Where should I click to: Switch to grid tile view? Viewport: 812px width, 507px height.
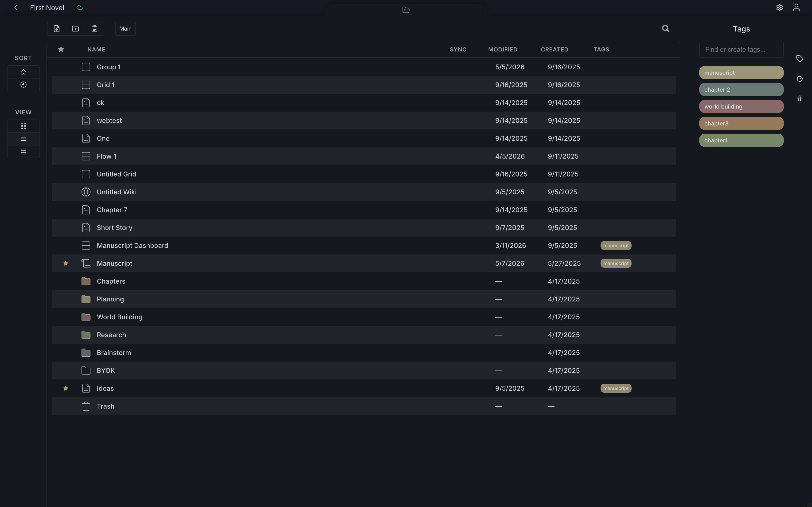(x=23, y=126)
